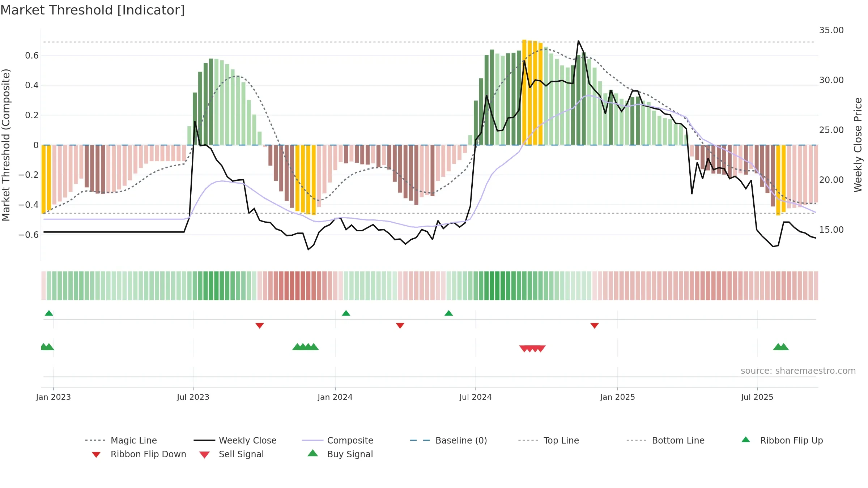The image size is (868, 488).
Task: Click the Jan 2025 axis label
Action: tap(617, 397)
